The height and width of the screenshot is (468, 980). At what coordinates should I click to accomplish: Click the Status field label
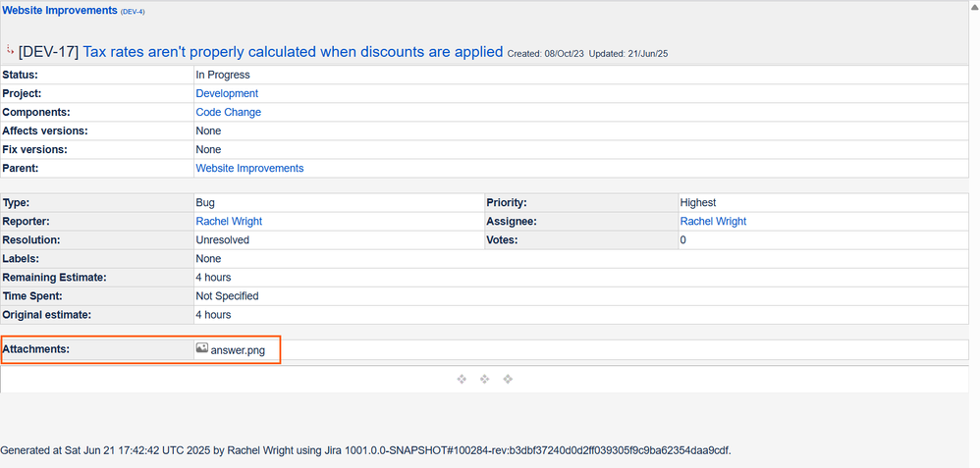[20, 75]
